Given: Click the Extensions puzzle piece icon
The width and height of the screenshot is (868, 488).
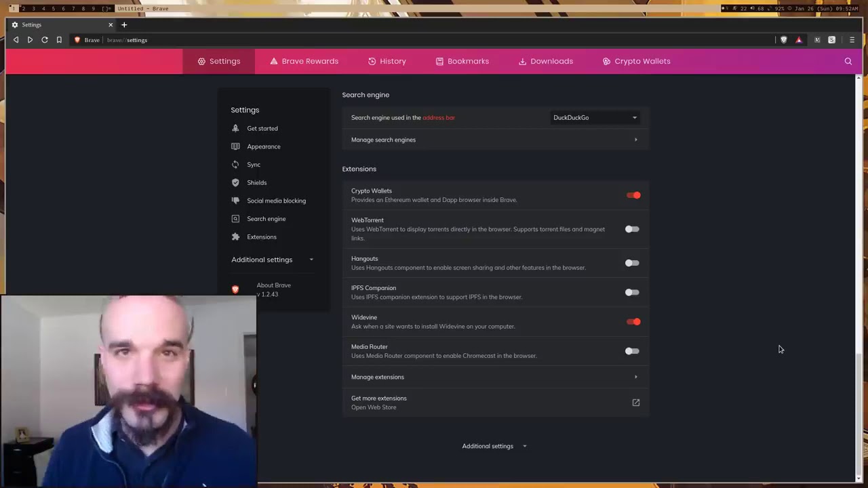Looking at the screenshot, I should [x=235, y=237].
